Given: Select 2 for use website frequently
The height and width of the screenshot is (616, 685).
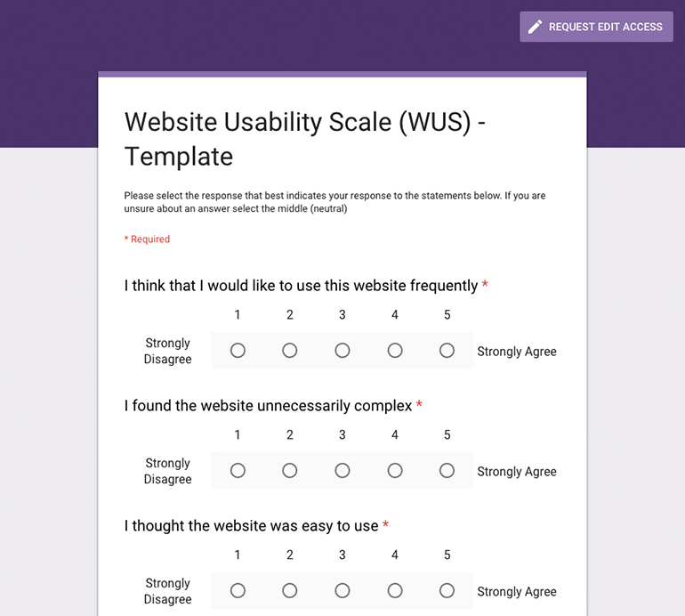Looking at the screenshot, I should (290, 350).
